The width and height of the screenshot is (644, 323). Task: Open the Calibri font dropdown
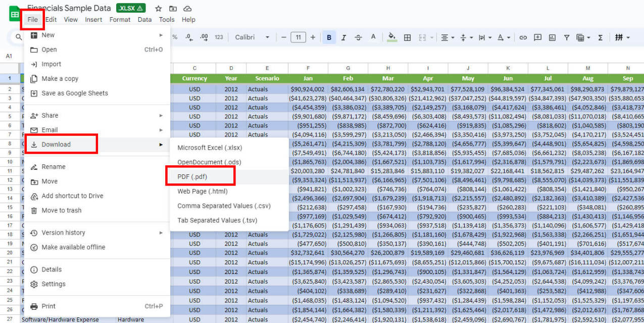click(x=253, y=37)
